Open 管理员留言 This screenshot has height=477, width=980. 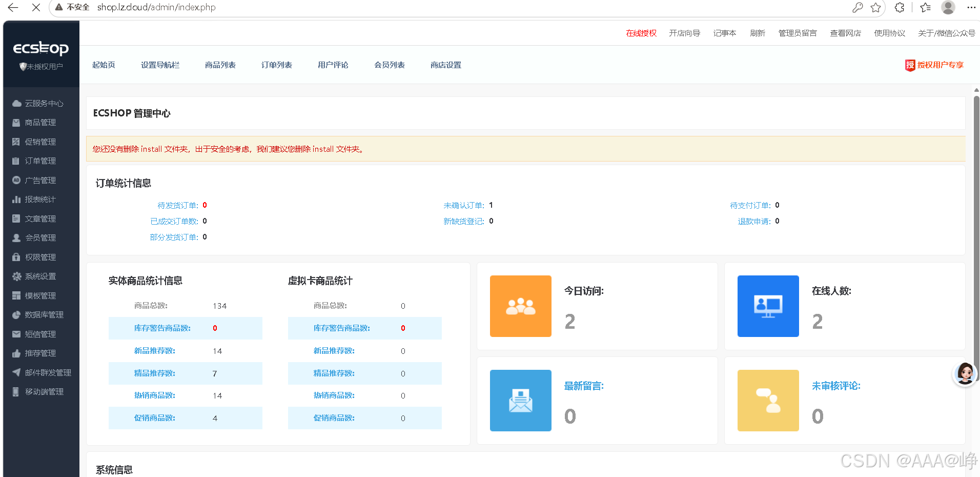click(798, 33)
